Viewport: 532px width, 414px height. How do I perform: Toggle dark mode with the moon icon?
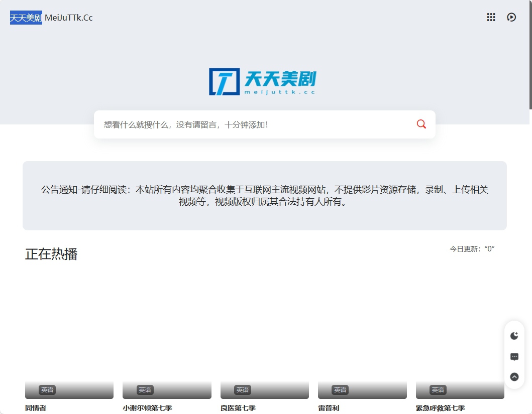click(514, 336)
